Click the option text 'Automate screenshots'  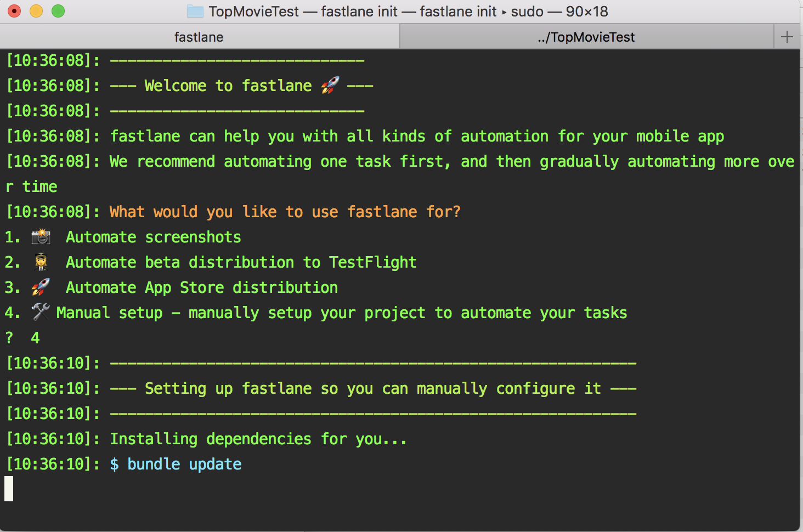coord(154,237)
